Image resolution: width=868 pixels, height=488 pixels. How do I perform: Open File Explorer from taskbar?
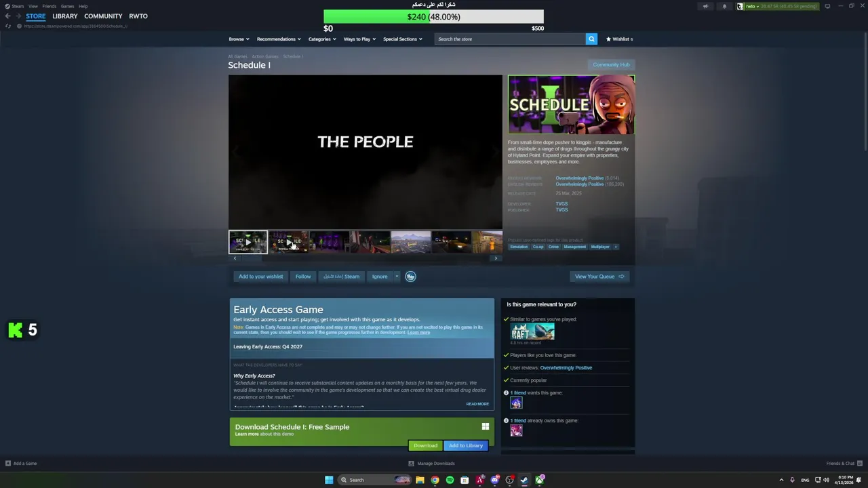click(x=420, y=480)
